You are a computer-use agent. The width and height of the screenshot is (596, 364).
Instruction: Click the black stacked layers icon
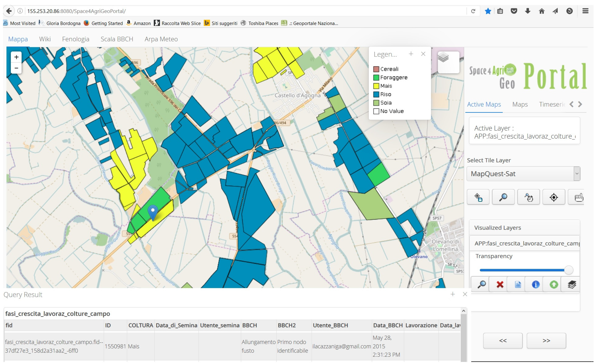pos(572,284)
